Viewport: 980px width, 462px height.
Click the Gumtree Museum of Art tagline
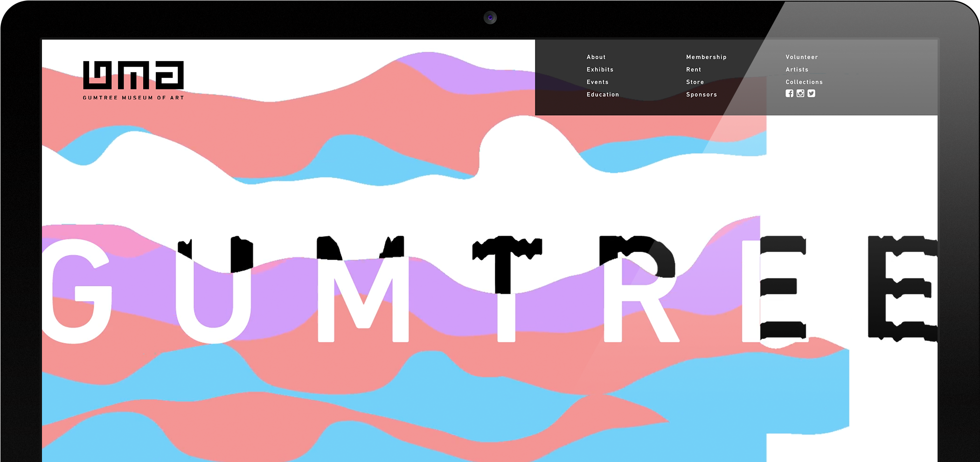(133, 98)
